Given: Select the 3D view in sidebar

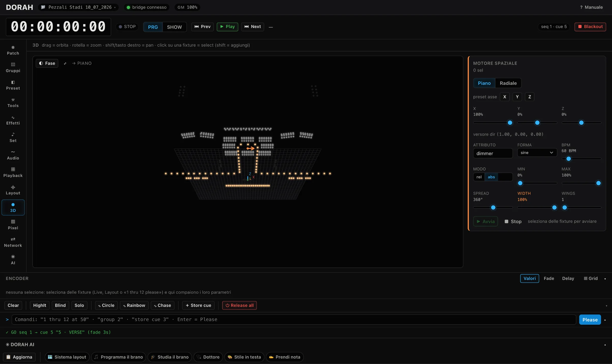Looking at the screenshot, I should (13, 208).
